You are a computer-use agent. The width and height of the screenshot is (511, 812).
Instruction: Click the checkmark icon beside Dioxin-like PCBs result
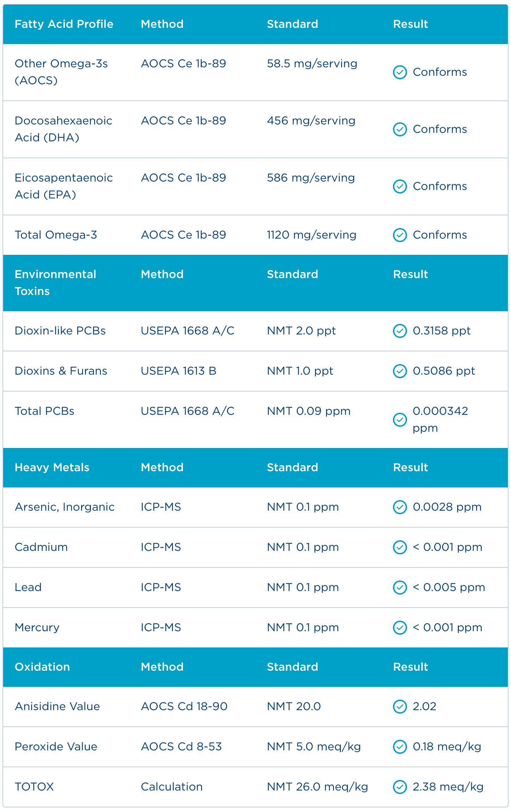pos(400,331)
